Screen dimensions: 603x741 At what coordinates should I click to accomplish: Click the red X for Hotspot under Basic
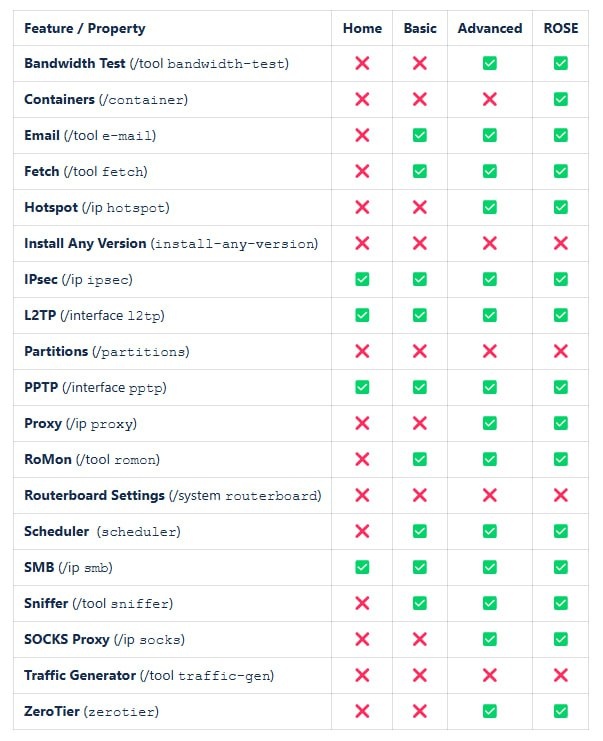point(420,207)
